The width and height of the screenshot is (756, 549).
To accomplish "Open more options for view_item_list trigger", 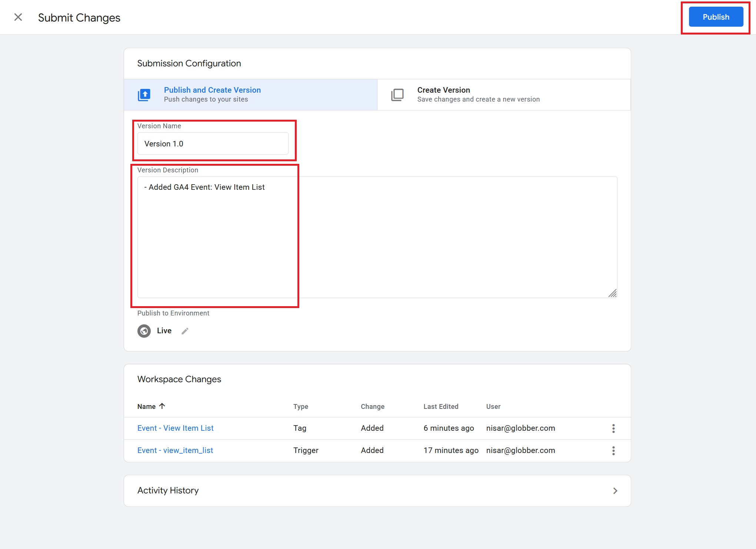I will click(x=613, y=451).
